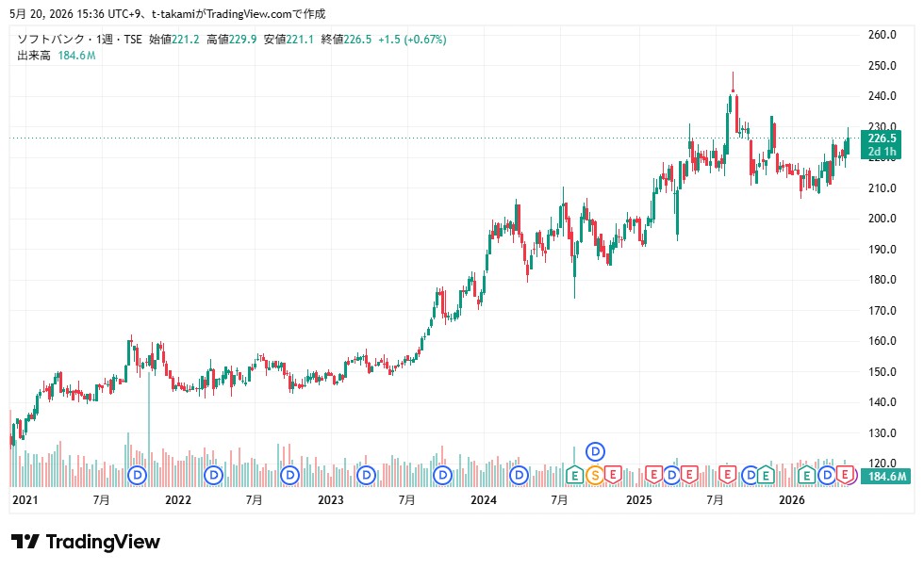
Task: Click the 2021 time axis label
Action: point(25,500)
